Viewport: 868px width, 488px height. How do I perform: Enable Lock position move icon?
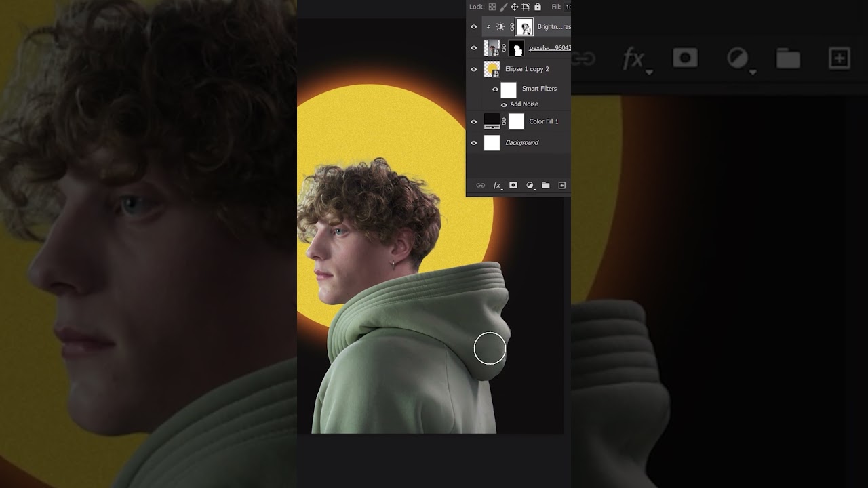click(515, 7)
